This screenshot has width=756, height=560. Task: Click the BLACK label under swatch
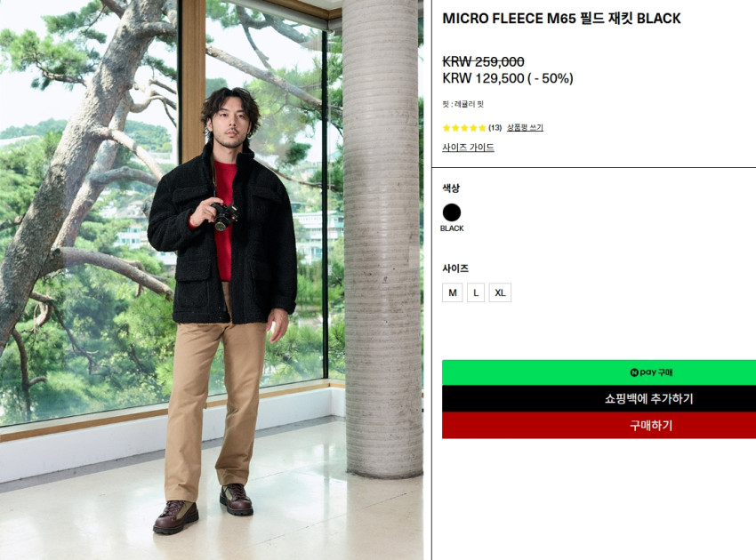click(452, 228)
